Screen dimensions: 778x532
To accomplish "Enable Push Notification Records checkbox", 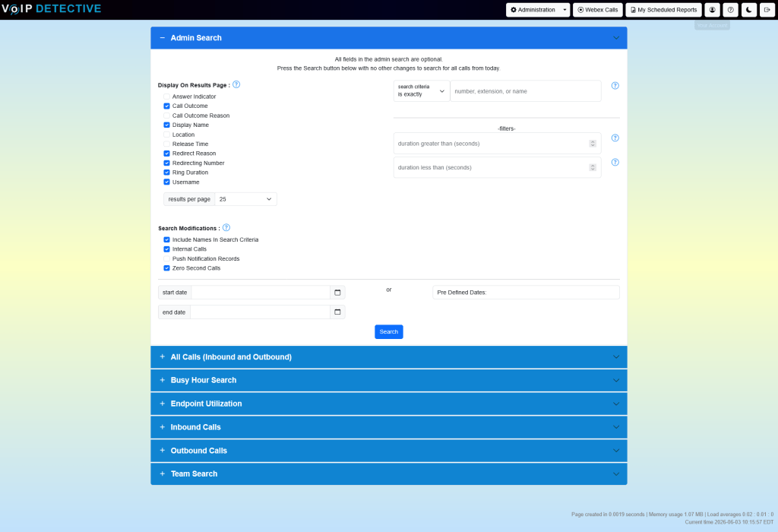I will pos(166,258).
